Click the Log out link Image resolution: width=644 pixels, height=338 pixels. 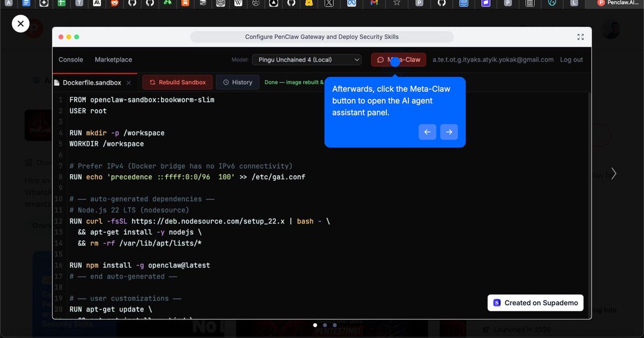click(x=571, y=60)
